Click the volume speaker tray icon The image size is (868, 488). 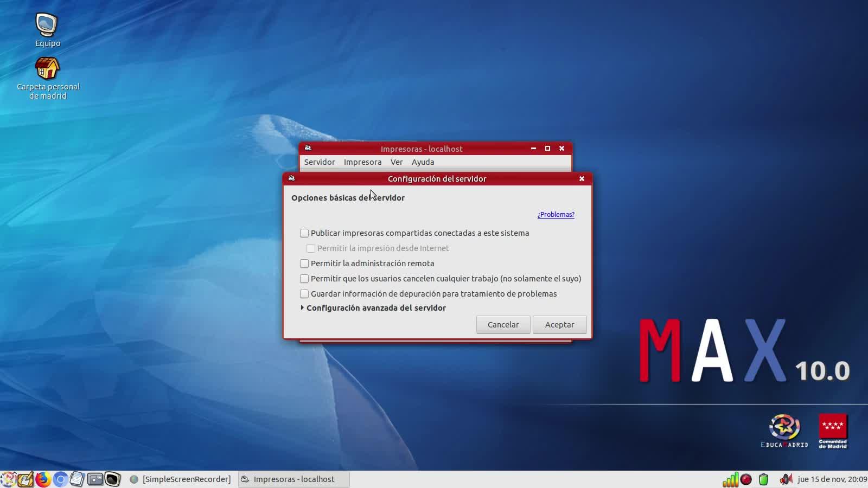(786, 479)
